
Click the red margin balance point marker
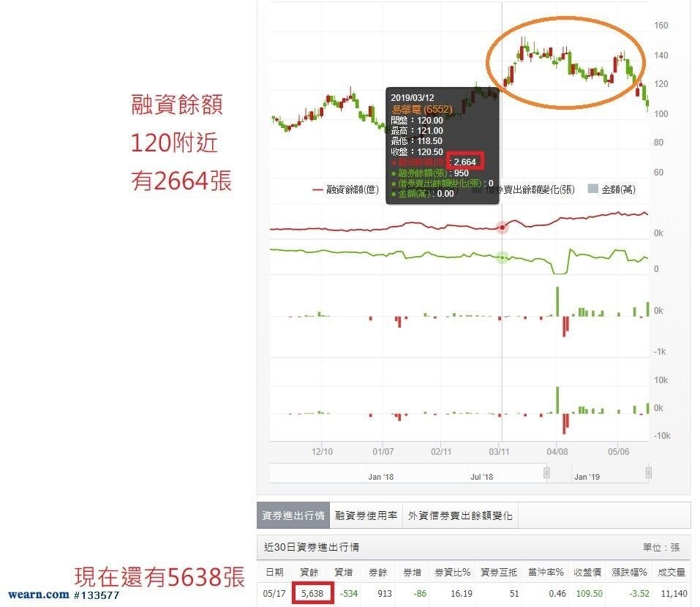(503, 227)
